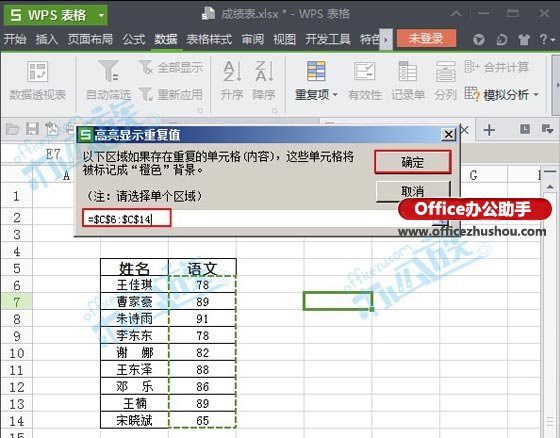Click the 未登录 login button
The image size is (560, 438).
[426, 38]
